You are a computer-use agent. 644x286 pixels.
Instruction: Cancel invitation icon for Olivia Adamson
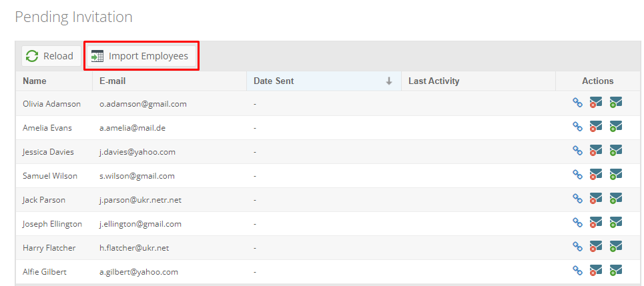(595, 103)
